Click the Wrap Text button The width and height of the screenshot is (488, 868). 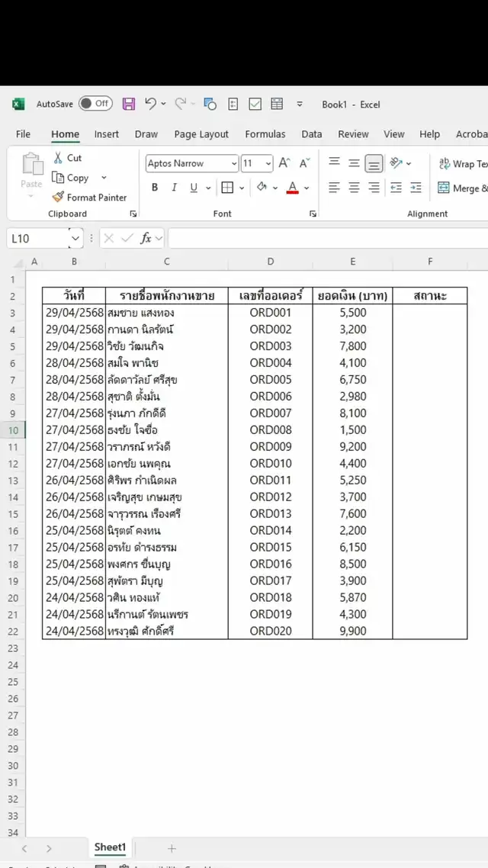click(462, 163)
